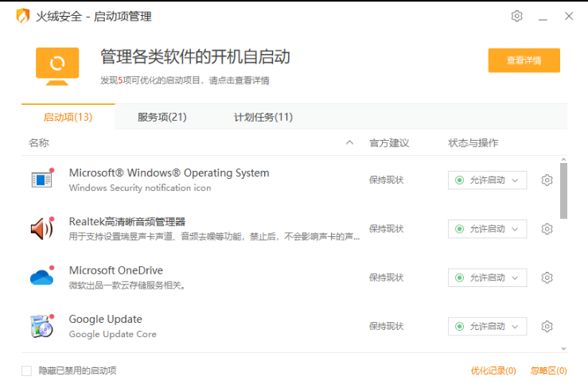Click the 发现5项可优化的启动项目 notice text
This screenshot has width=588, height=388.
tap(185, 80)
